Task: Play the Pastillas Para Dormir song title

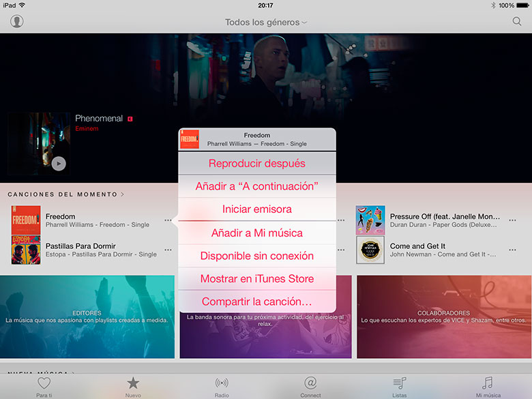Action: tap(80, 246)
